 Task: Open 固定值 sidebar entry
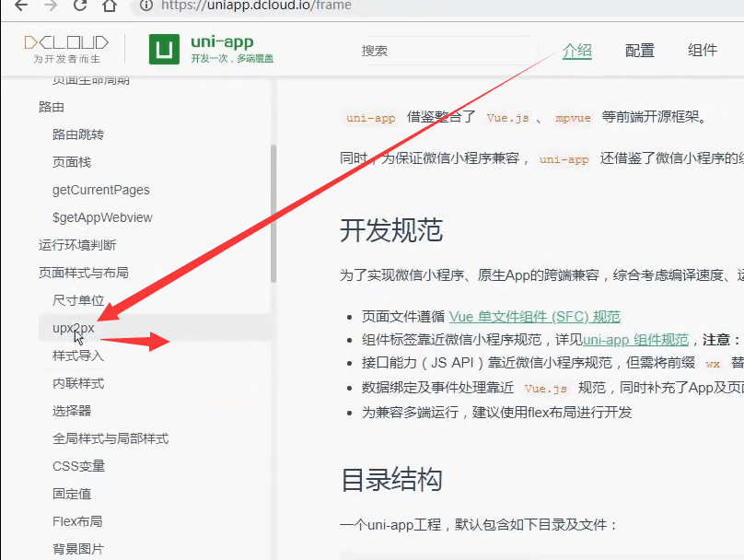click(x=72, y=494)
